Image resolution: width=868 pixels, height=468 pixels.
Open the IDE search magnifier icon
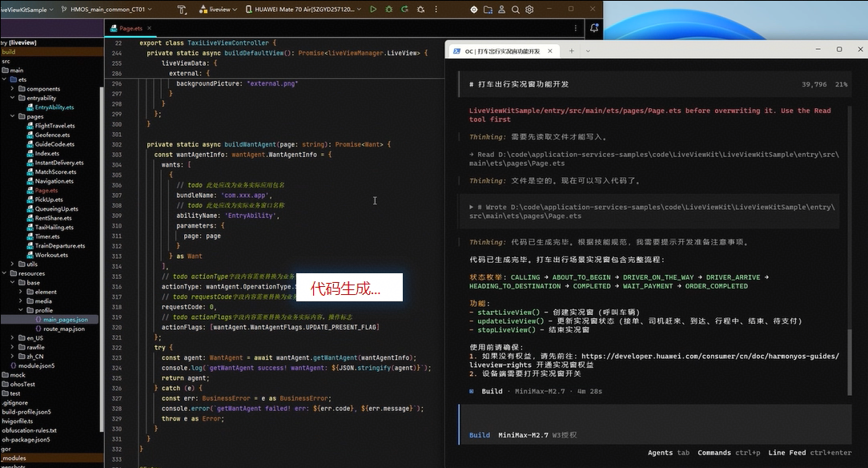[x=516, y=10]
